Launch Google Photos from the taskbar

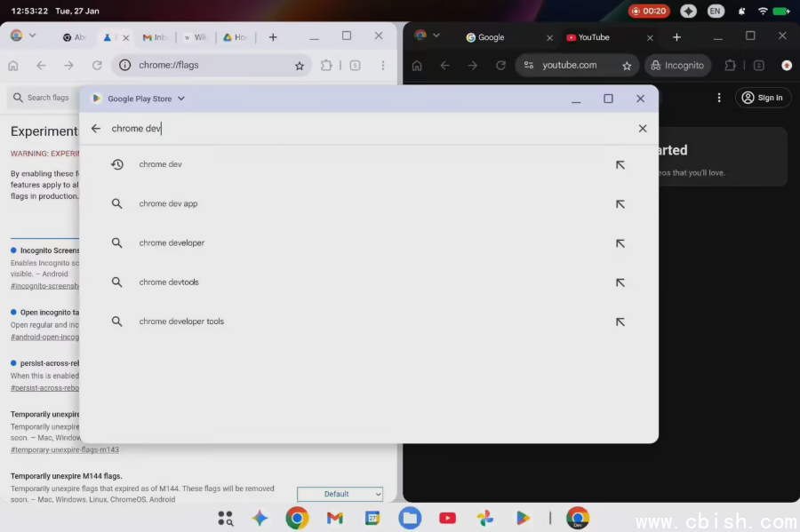coord(484,518)
